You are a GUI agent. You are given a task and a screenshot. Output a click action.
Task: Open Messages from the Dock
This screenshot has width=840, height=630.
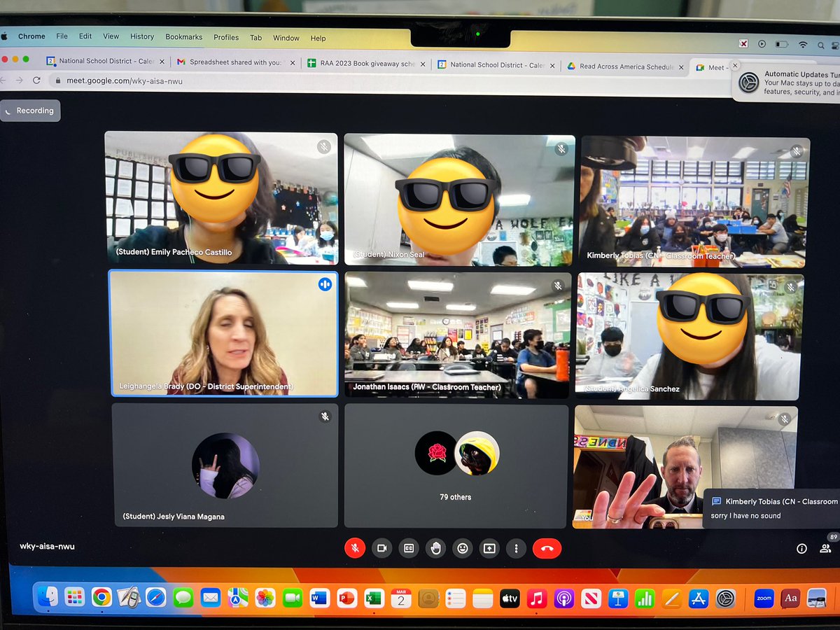coord(183,598)
